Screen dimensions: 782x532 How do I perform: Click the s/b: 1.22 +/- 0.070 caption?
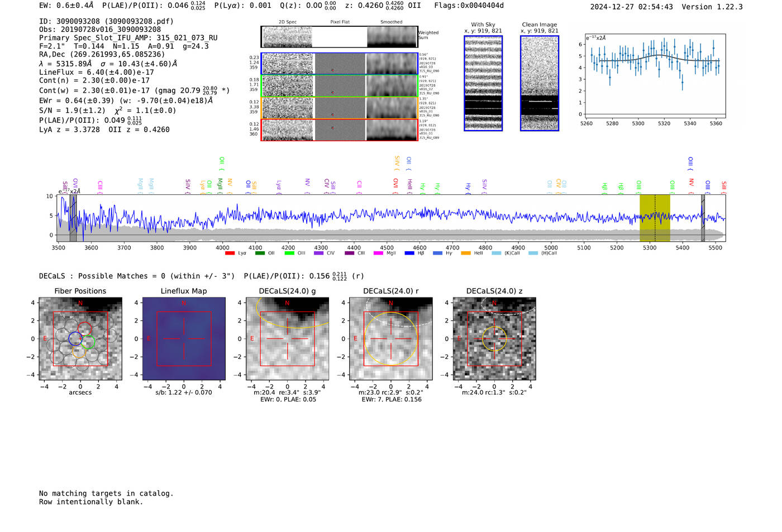[184, 392]
